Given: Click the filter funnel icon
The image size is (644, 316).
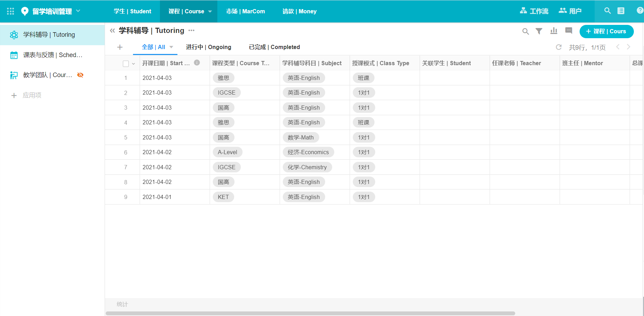Looking at the screenshot, I should 539,31.
